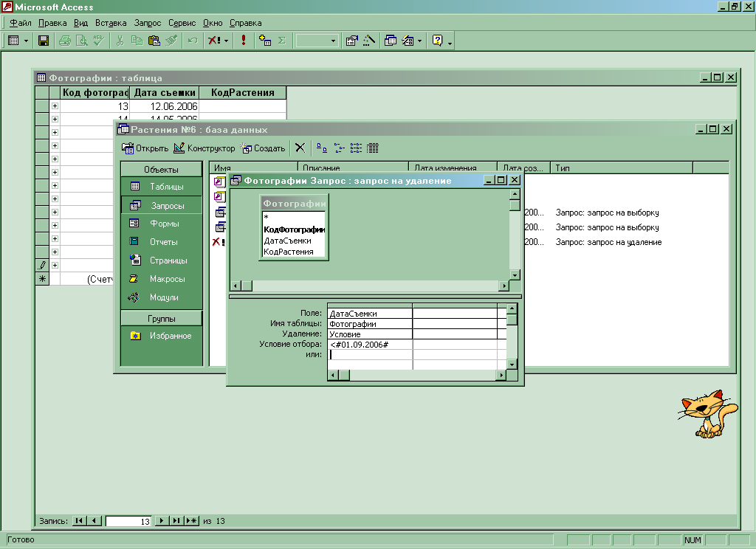Click the Show Table icon

(265, 41)
